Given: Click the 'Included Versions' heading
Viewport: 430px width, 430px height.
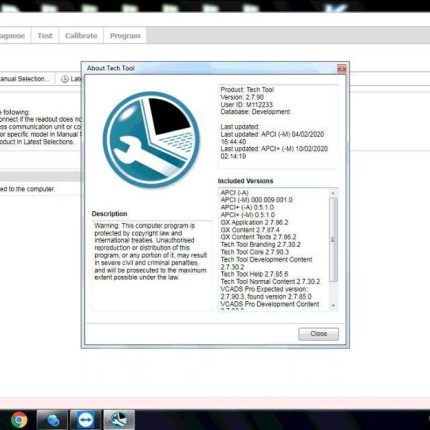Looking at the screenshot, I should click(245, 181).
